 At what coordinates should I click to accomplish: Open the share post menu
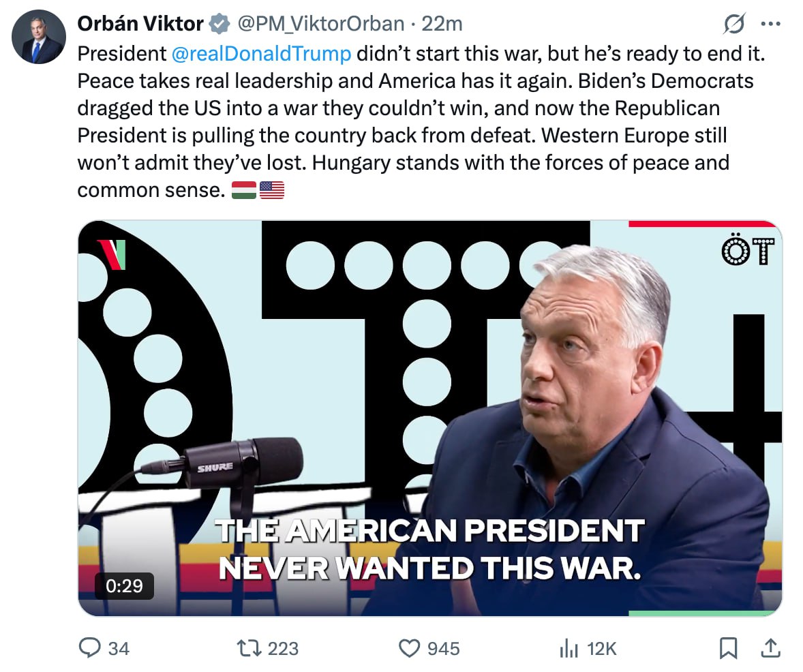pyautogui.click(x=770, y=648)
